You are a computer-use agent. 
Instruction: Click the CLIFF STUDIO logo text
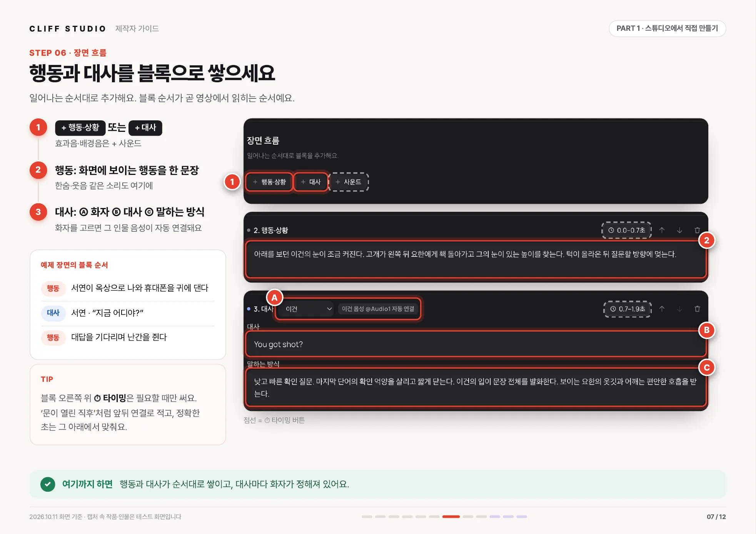point(68,29)
